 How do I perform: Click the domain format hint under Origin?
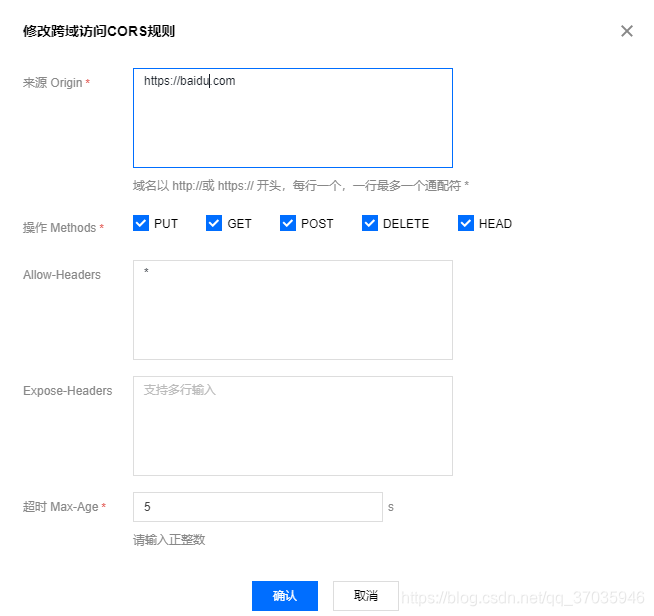coord(301,186)
